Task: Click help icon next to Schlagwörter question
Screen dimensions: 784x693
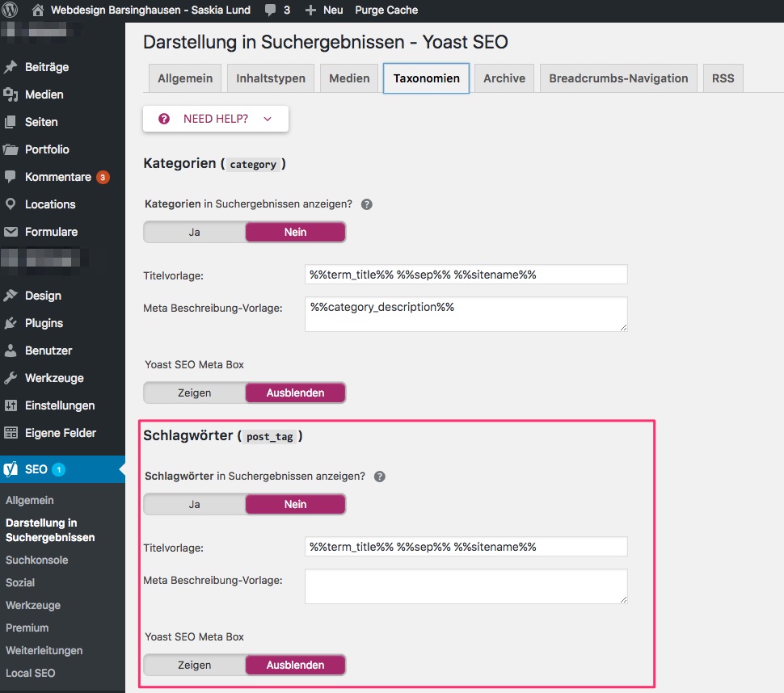Action: tap(379, 477)
